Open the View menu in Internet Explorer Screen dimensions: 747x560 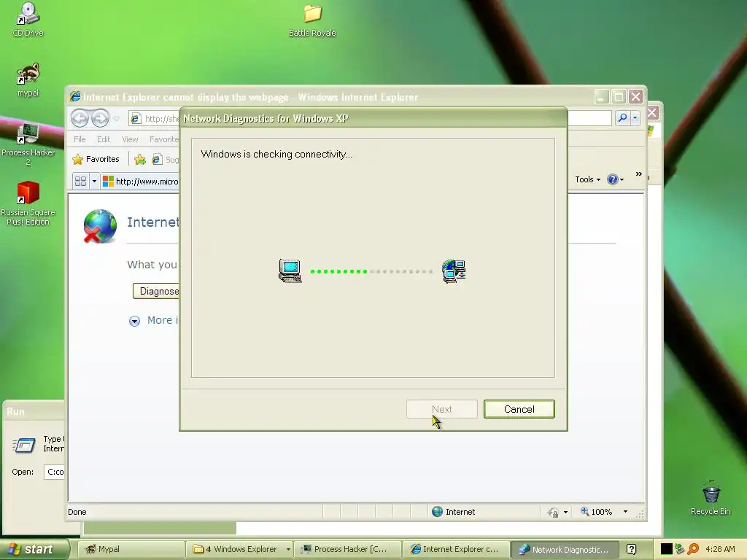coord(130,139)
